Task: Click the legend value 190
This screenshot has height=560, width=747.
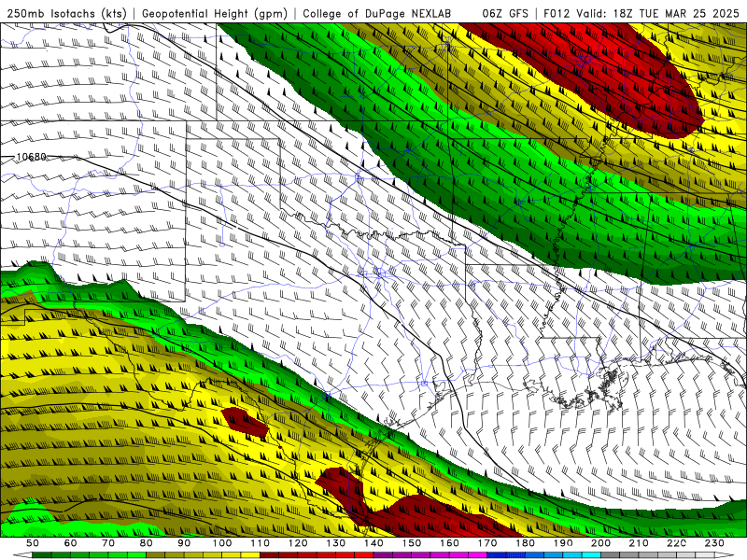Action: tap(563, 543)
